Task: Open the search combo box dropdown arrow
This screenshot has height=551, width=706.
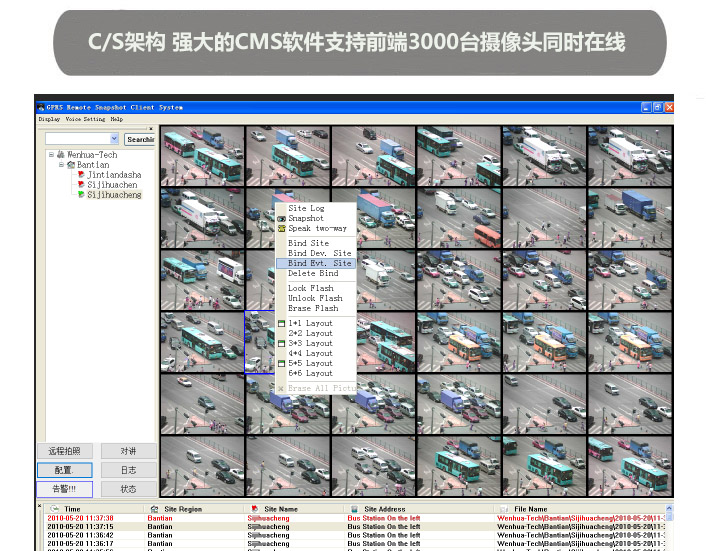Action: tap(114, 139)
